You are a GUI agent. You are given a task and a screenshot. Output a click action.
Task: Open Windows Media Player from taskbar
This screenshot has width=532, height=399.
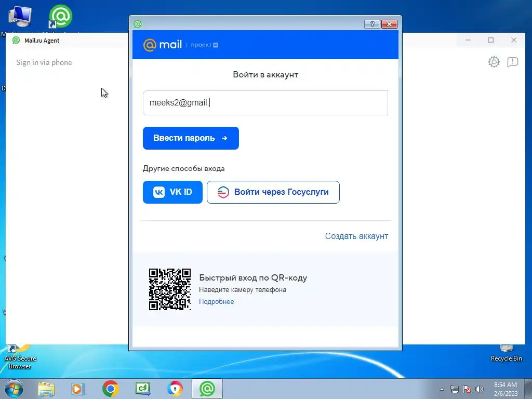point(78,389)
